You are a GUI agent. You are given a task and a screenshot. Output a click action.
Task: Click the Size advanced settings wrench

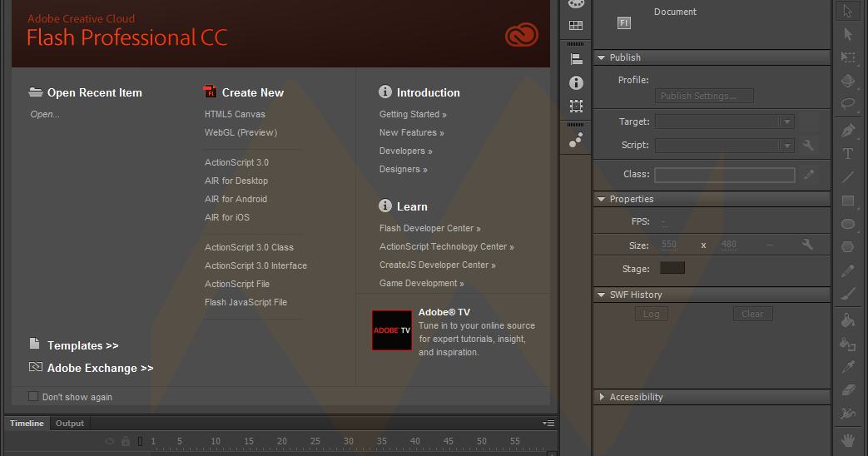coord(807,244)
